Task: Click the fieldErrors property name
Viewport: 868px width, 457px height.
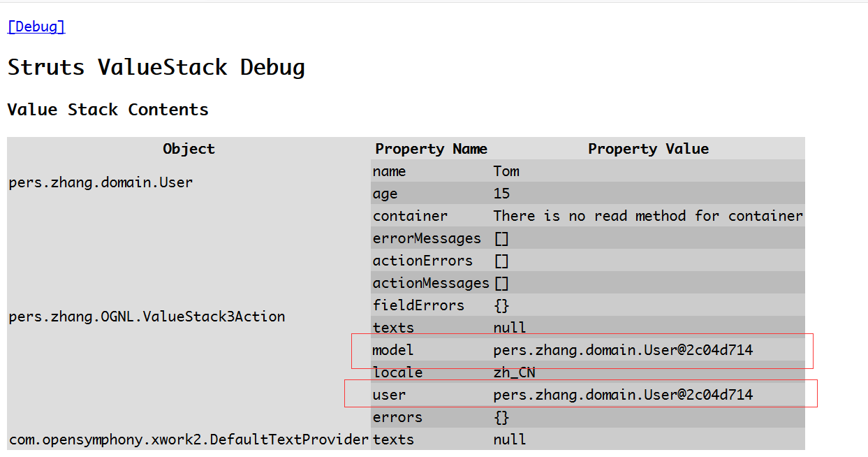Action: (418, 305)
